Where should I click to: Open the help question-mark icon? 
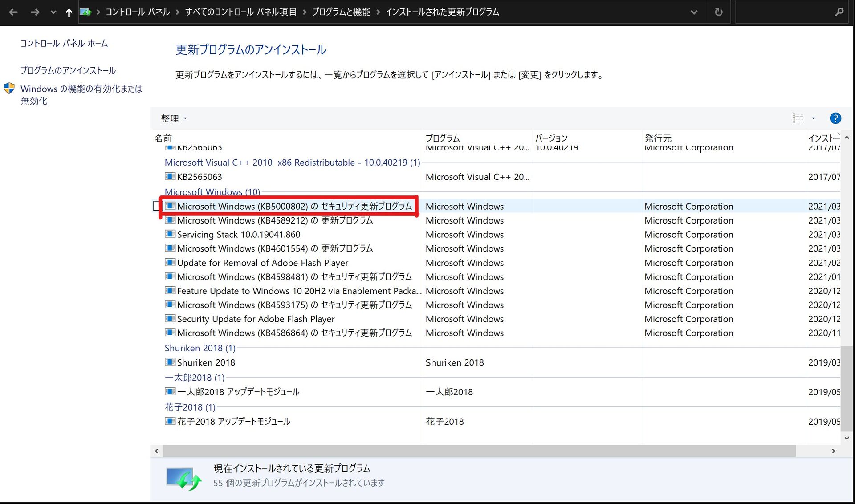[835, 118]
